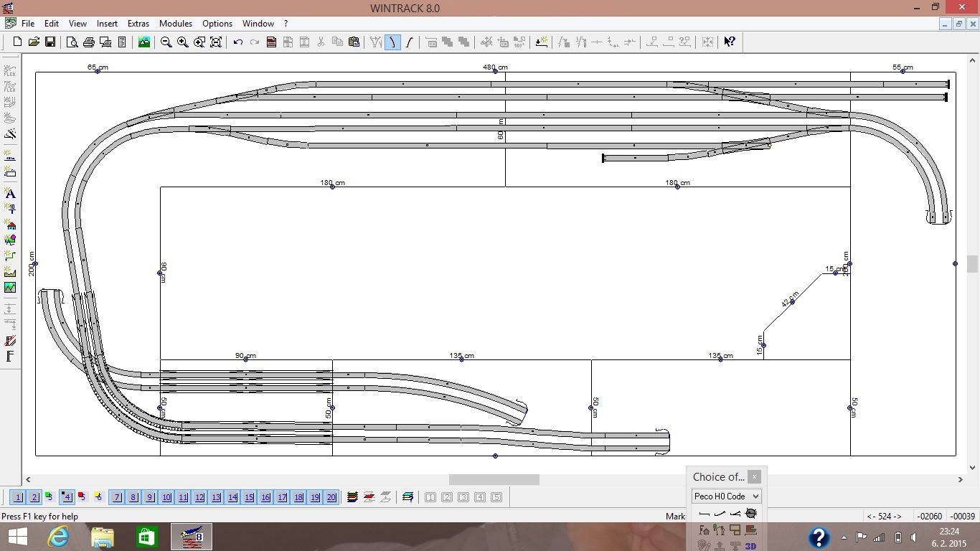
Task: Click the horizontal scrollbar thumb
Action: 494,479
